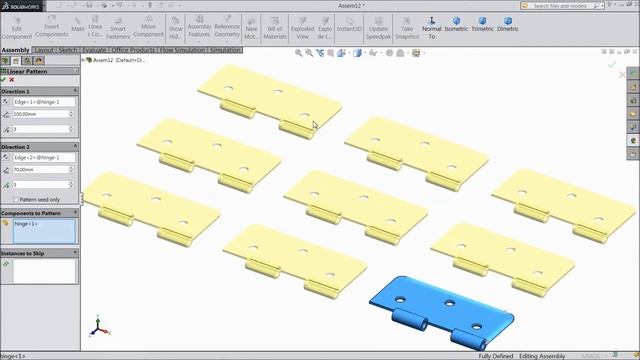The height and width of the screenshot is (360, 640).
Task: Click Take Snapshot tool
Action: (407, 28)
